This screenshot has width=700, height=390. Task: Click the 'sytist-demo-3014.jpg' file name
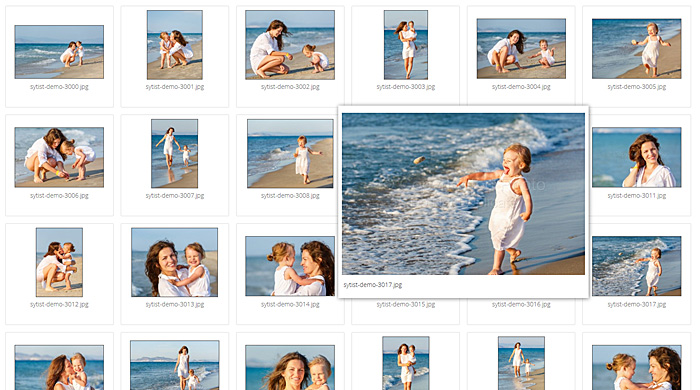pos(290,304)
